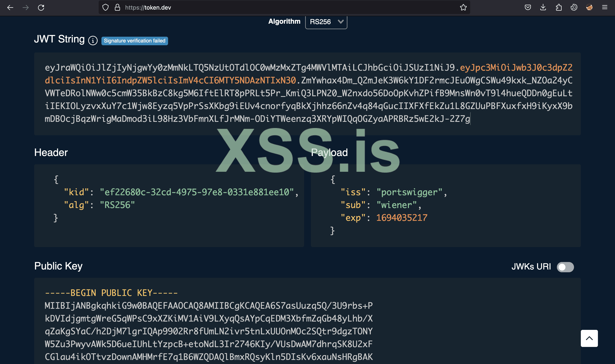Viewport: 615px width, 364px height.
Task: Click the tracking protection shield icon
Action: 105,8
